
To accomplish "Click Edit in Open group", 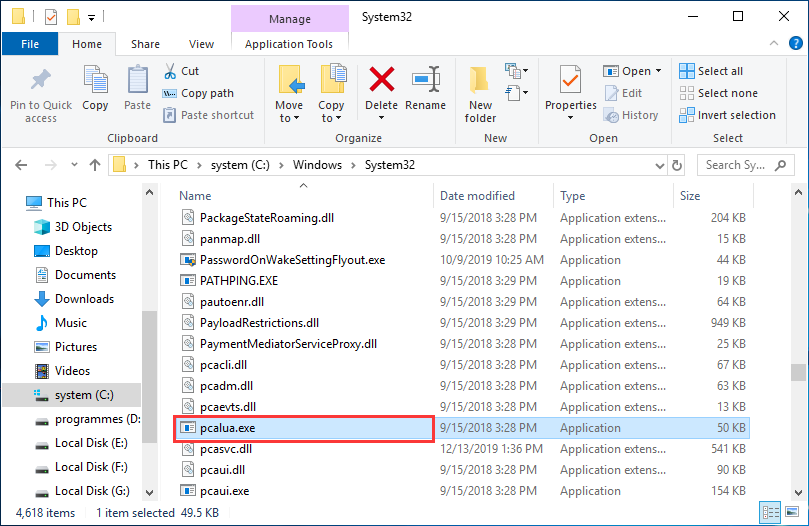I will click(624, 93).
